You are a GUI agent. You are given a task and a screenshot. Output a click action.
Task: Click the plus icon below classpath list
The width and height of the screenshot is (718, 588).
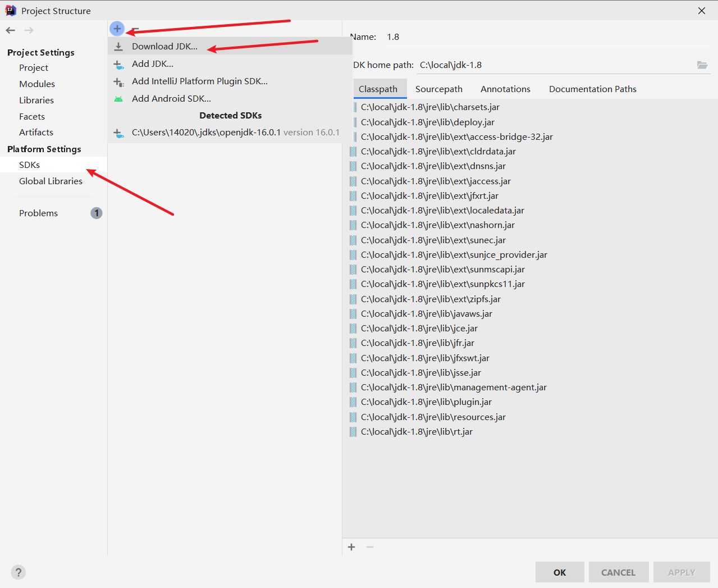coord(351,547)
